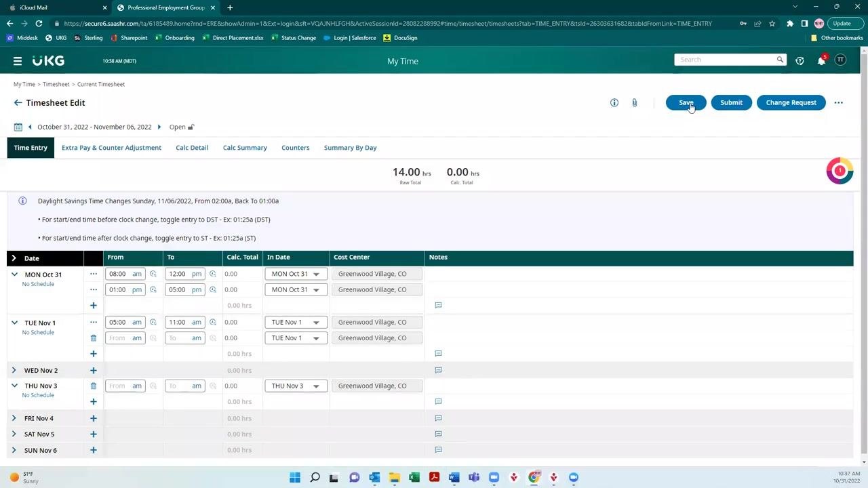This screenshot has height=488, width=868.
Task: Toggle am/pm on TUE Nov 1 11:00 To
Action: (x=197, y=323)
